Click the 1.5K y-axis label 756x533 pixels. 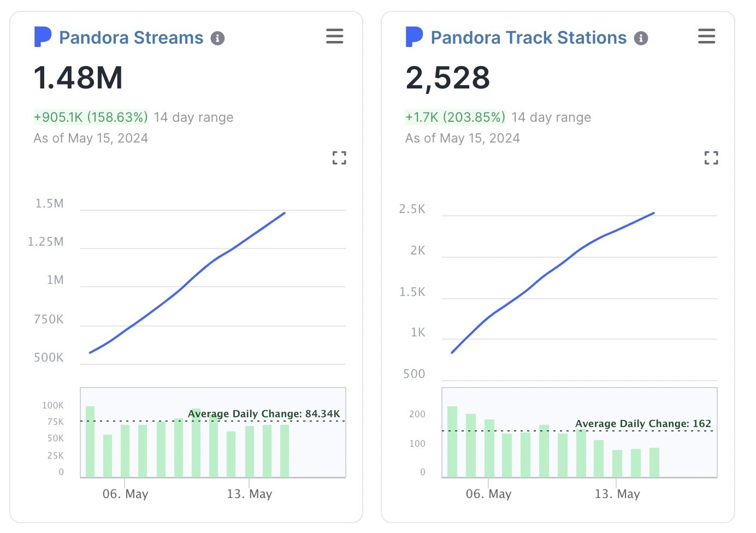click(412, 292)
